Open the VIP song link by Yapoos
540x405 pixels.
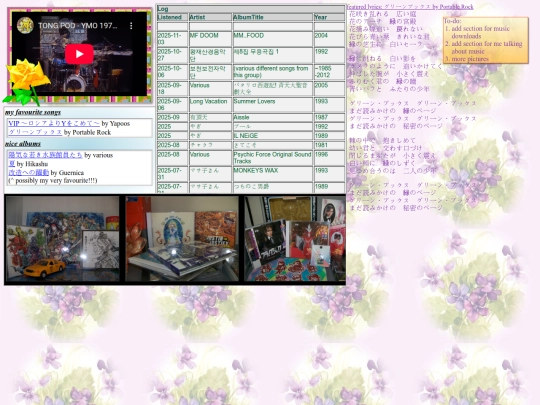coord(54,123)
